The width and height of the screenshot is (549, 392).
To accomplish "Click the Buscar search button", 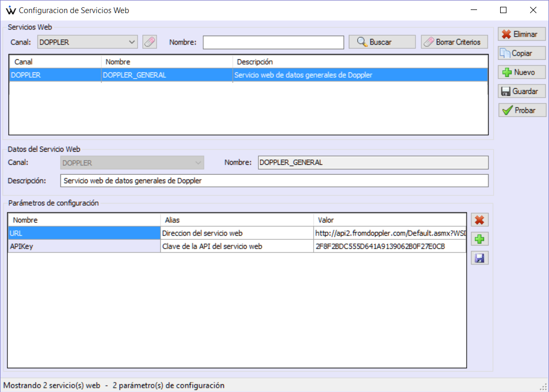I will click(x=382, y=42).
